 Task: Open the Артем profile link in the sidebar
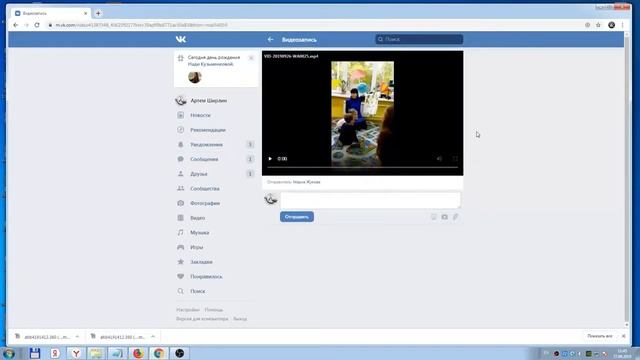[x=209, y=100]
